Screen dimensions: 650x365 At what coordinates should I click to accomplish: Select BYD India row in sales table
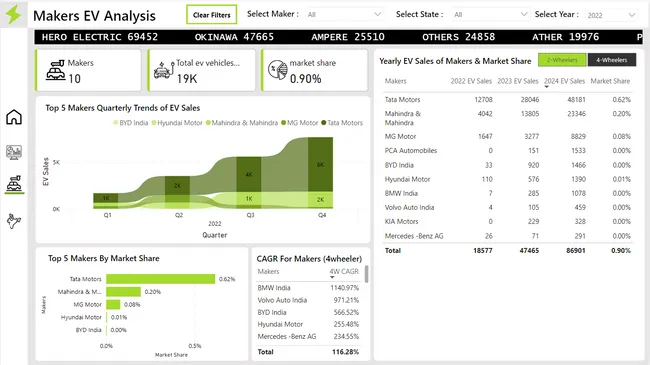click(507, 165)
